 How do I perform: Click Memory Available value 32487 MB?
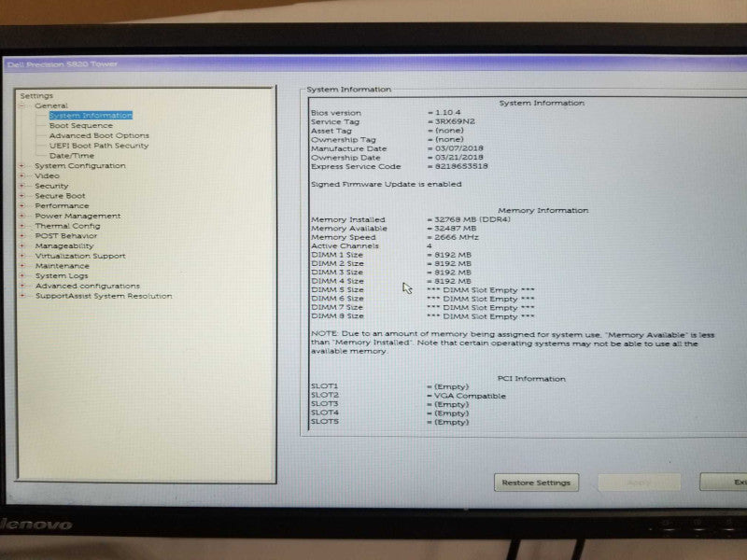click(456, 228)
